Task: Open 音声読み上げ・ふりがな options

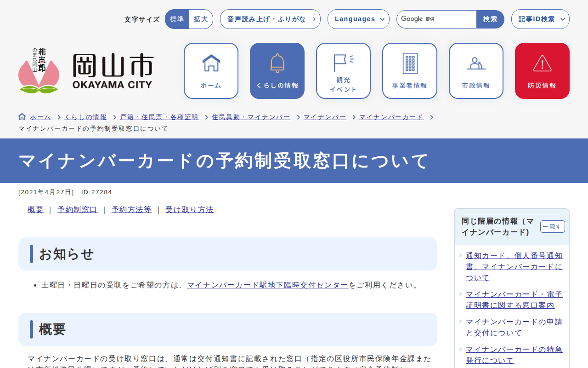Action: (270, 19)
